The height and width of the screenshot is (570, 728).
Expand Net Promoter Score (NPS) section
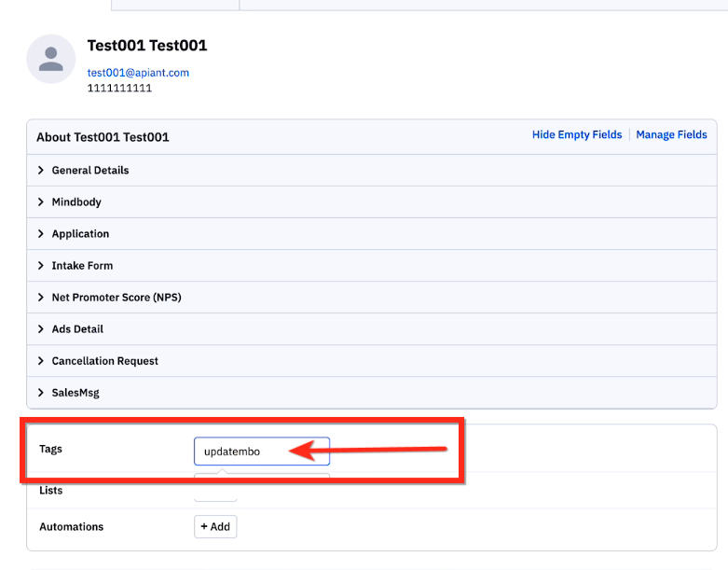[116, 298]
